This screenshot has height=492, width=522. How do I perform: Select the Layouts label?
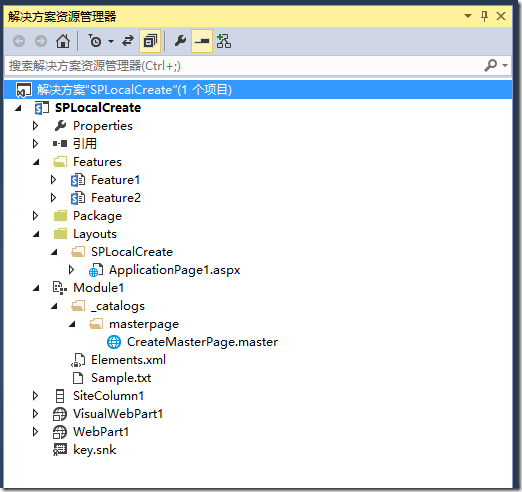pos(95,234)
